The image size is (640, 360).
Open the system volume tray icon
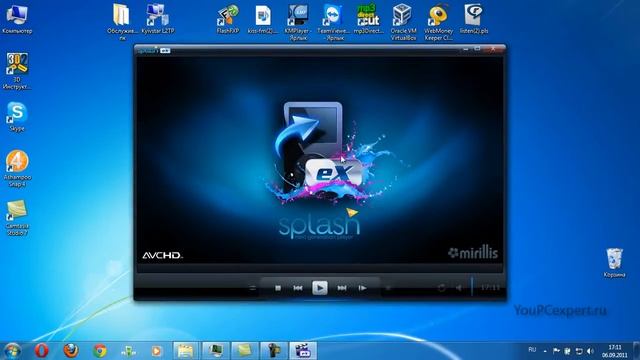point(590,351)
